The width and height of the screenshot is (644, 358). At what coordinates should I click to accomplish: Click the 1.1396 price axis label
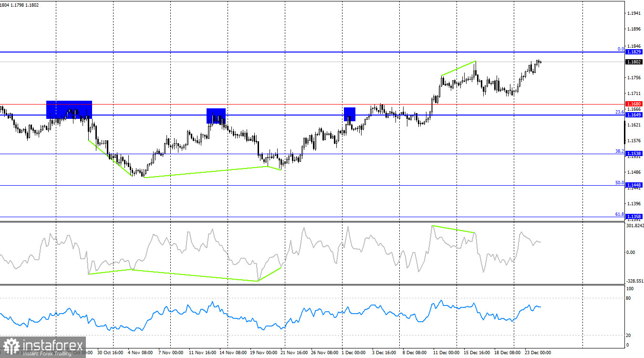pos(634,204)
